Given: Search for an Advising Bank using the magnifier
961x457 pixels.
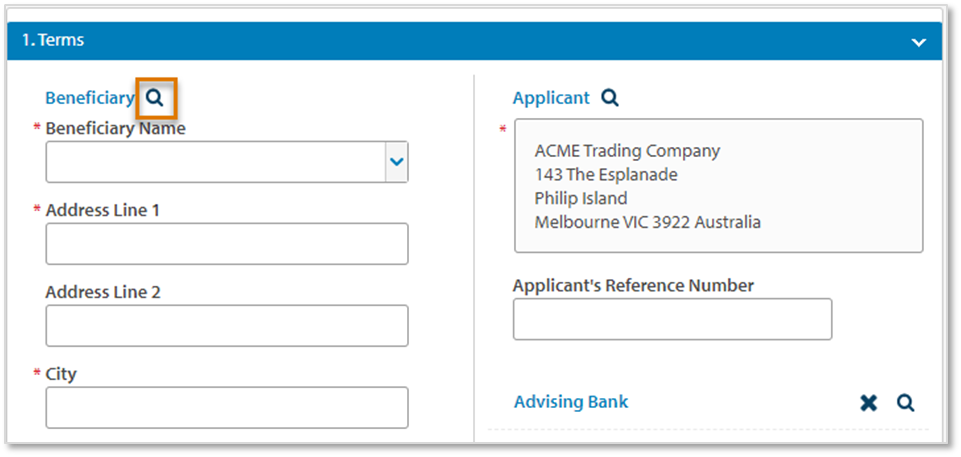Looking at the screenshot, I should coord(905,402).
